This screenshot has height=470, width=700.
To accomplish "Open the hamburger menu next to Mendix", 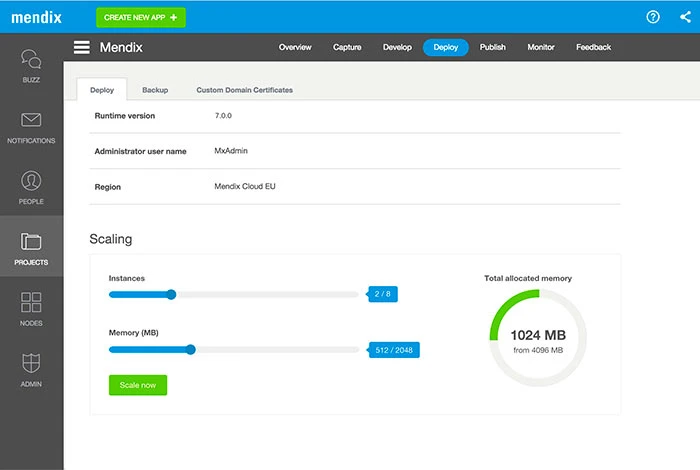I will [82, 47].
